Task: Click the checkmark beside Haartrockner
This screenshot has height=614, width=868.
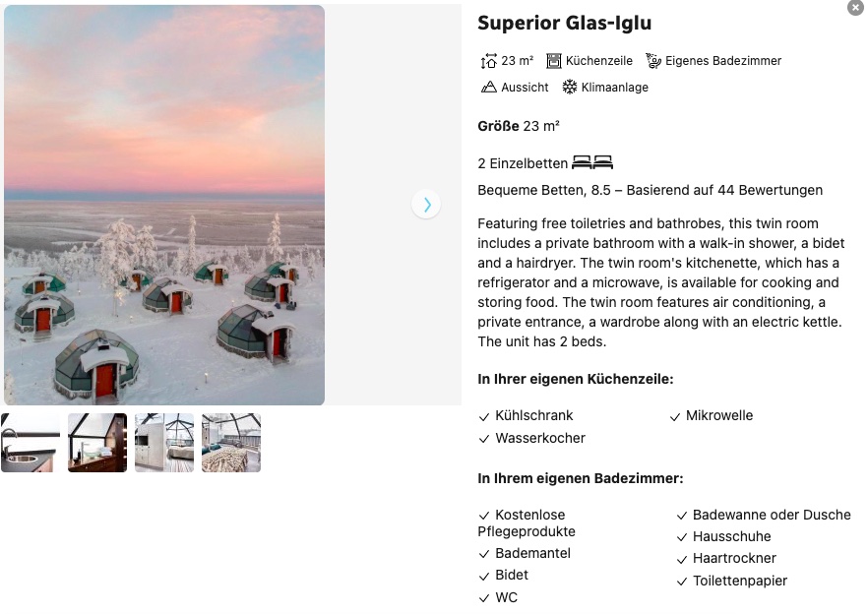Action: click(680, 558)
